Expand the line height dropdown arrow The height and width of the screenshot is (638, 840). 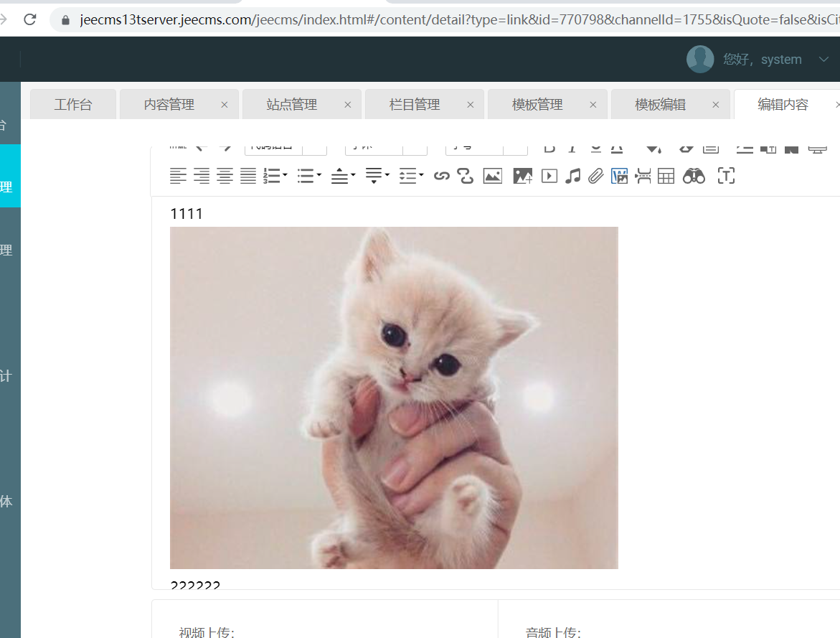(422, 175)
